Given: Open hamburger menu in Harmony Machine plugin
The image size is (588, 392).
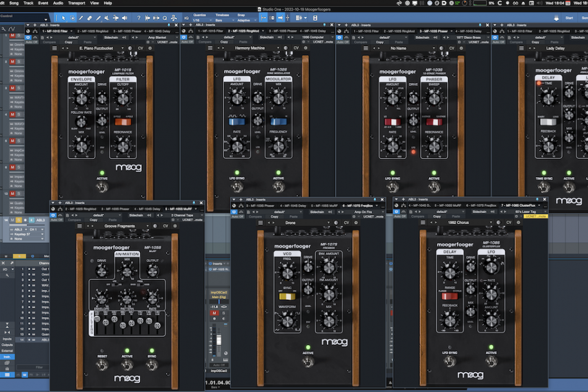Looking at the screenshot, I should point(210,48).
